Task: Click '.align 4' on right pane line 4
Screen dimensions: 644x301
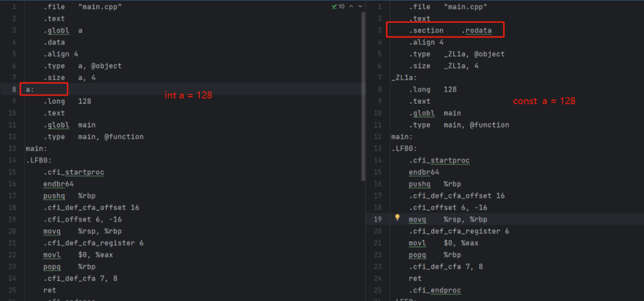Action: point(426,42)
